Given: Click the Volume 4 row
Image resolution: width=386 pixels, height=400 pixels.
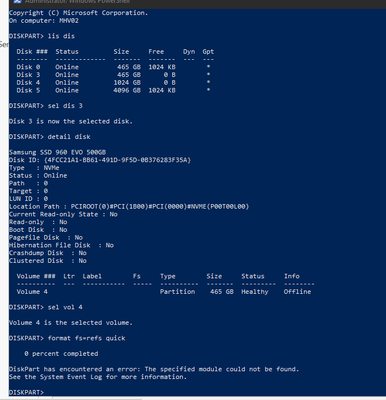Looking at the screenshot, I should pyautogui.click(x=164, y=292).
